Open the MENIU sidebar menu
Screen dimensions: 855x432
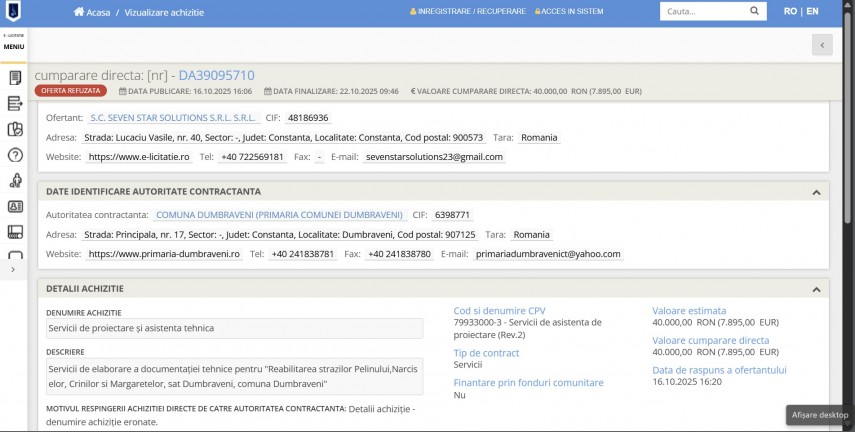coord(13,42)
